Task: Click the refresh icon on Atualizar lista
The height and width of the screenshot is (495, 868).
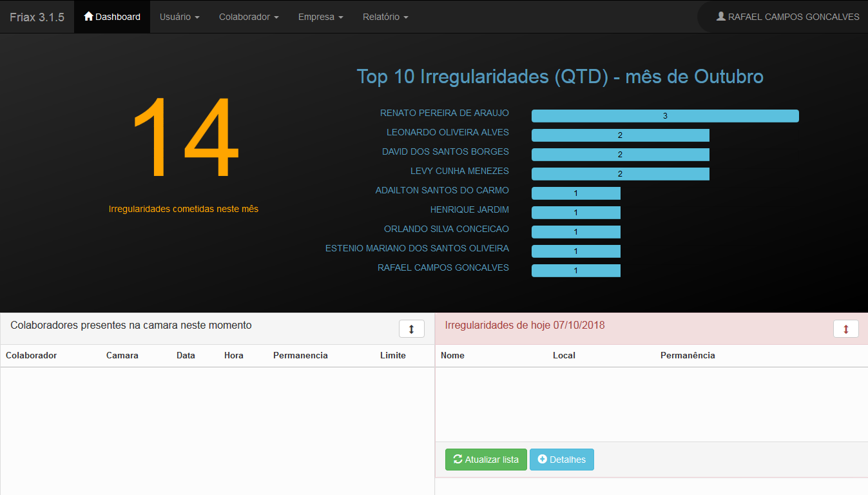Action: (x=458, y=460)
